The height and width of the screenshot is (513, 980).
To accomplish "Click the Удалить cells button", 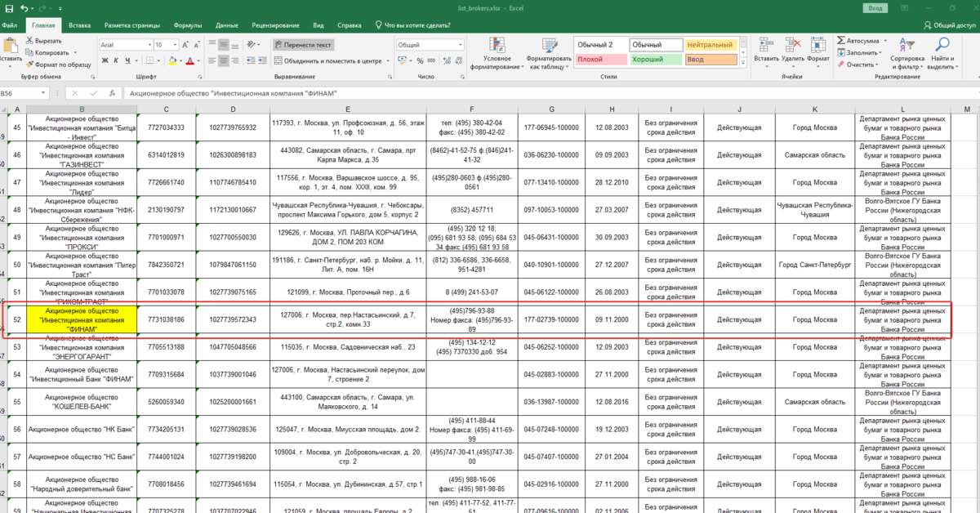I will point(793,53).
